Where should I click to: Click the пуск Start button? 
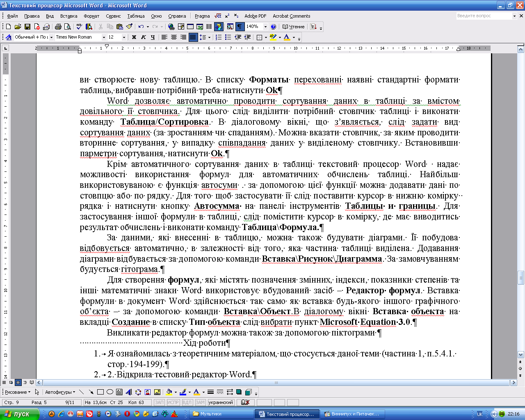[20, 414]
